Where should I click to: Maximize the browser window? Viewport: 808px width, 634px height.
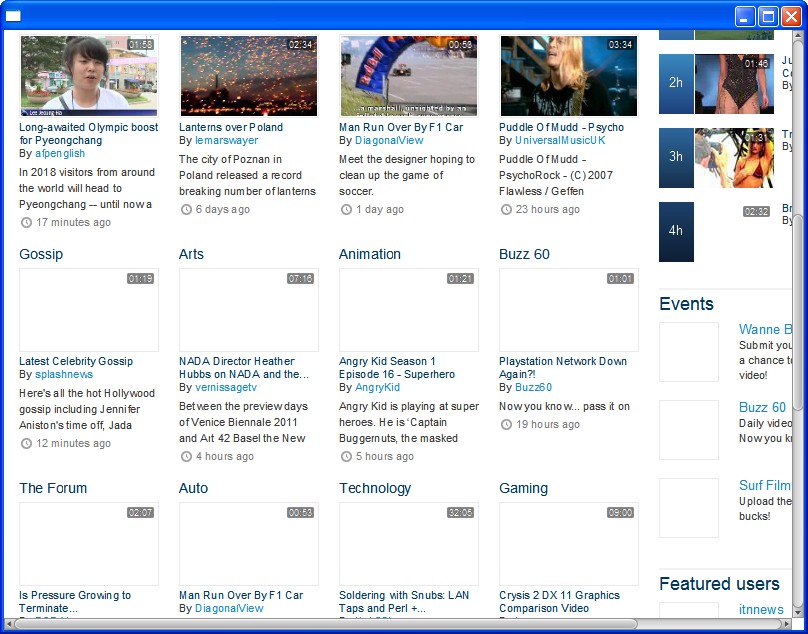[x=768, y=15]
